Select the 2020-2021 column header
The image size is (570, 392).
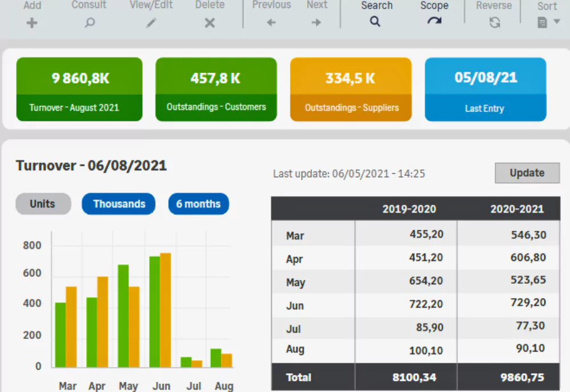tap(516, 209)
